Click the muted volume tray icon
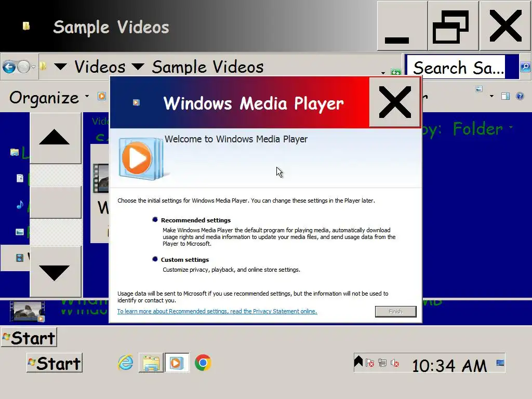The height and width of the screenshot is (399, 532). tap(395, 363)
